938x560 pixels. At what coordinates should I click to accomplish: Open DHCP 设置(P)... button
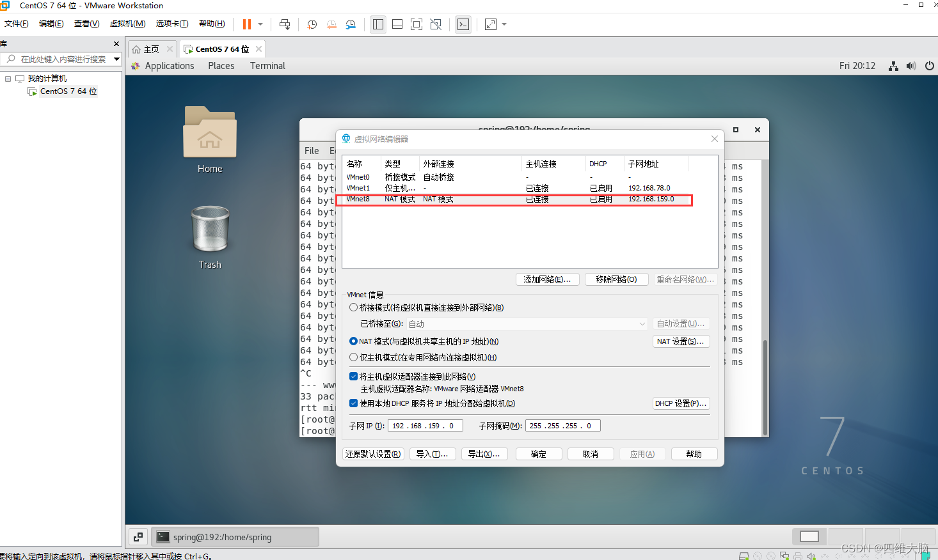pos(681,403)
